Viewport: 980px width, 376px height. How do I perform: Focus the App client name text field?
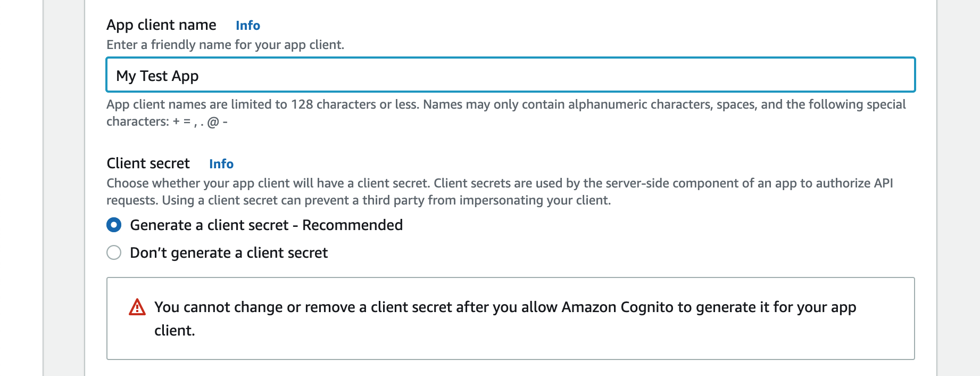click(x=511, y=75)
